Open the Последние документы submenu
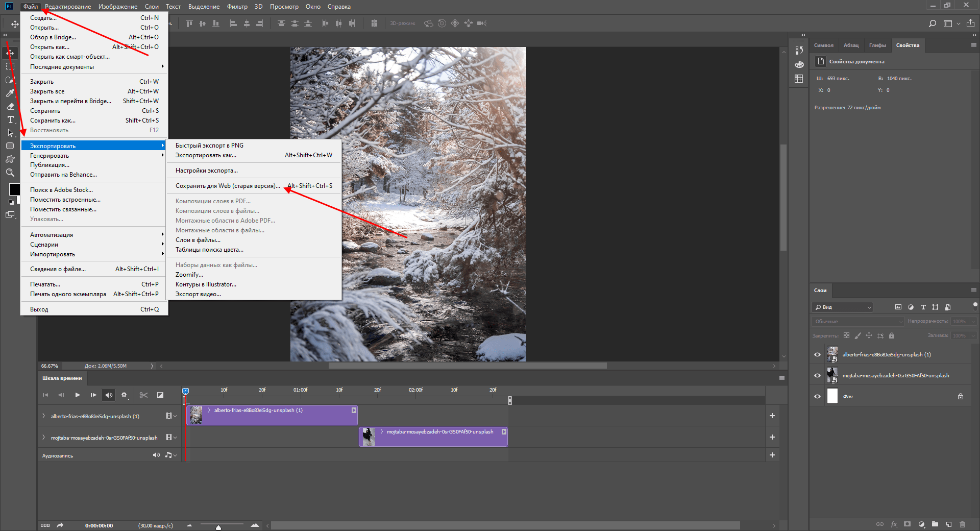The height and width of the screenshot is (531, 980). coord(94,67)
